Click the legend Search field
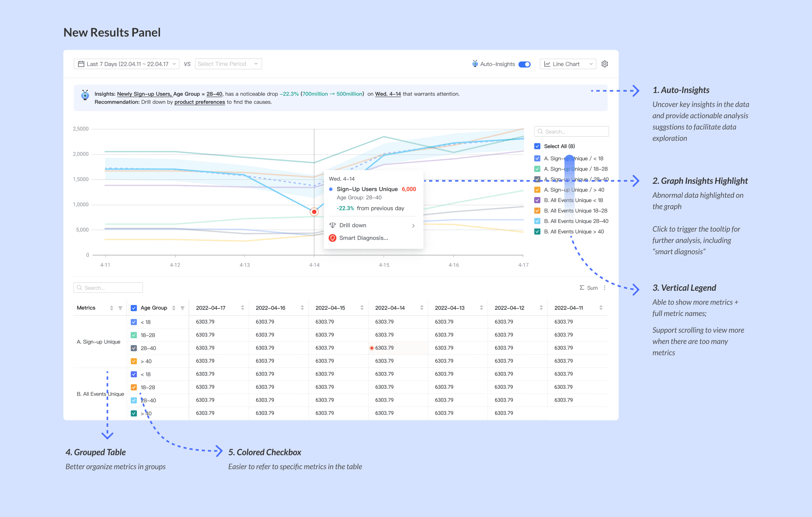Image resolution: width=812 pixels, height=517 pixels. pos(571,131)
